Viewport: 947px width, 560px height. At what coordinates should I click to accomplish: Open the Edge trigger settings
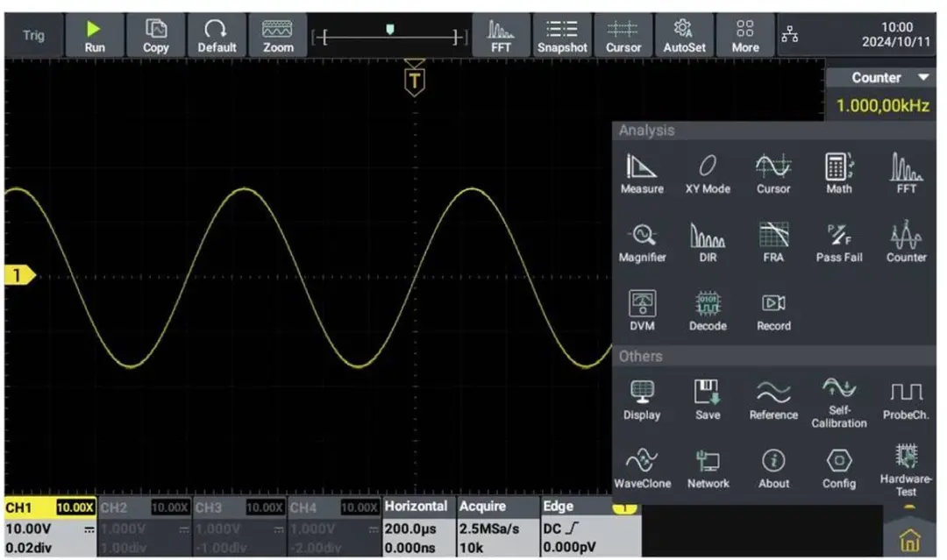click(x=590, y=527)
